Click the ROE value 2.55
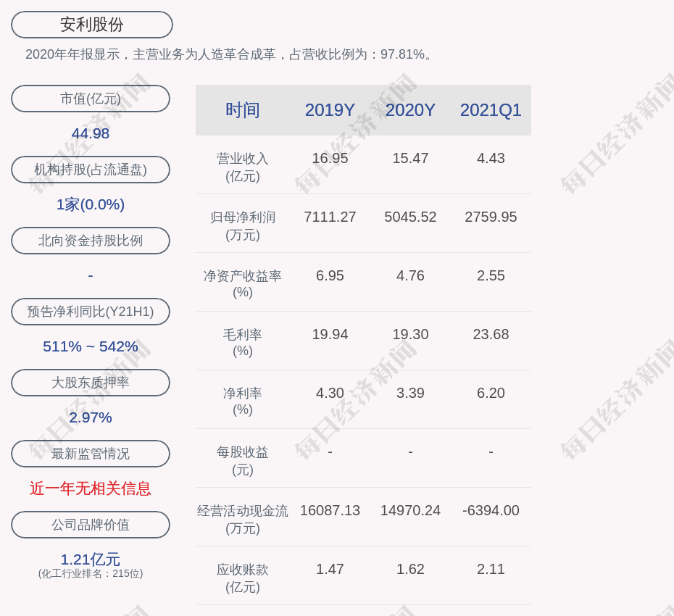 coord(491,275)
